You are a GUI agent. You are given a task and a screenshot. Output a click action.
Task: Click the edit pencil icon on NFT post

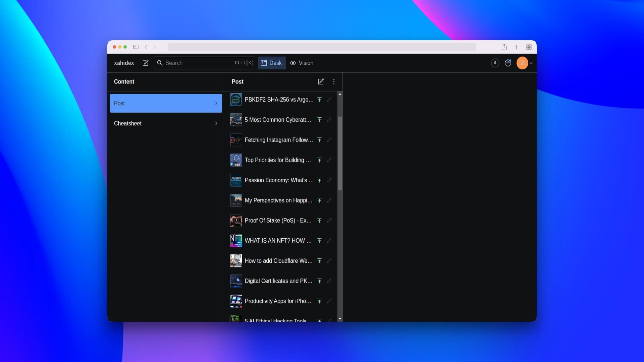[329, 240]
